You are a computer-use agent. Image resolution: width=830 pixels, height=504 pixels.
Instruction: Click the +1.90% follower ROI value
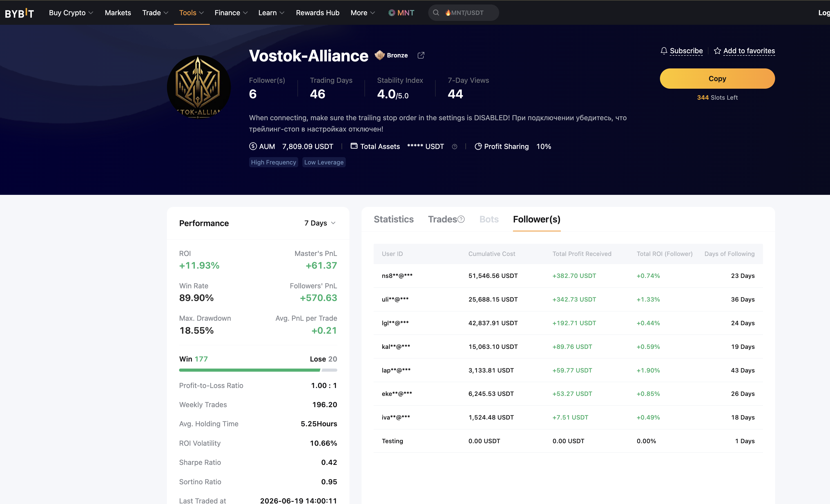[x=648, y=370]
